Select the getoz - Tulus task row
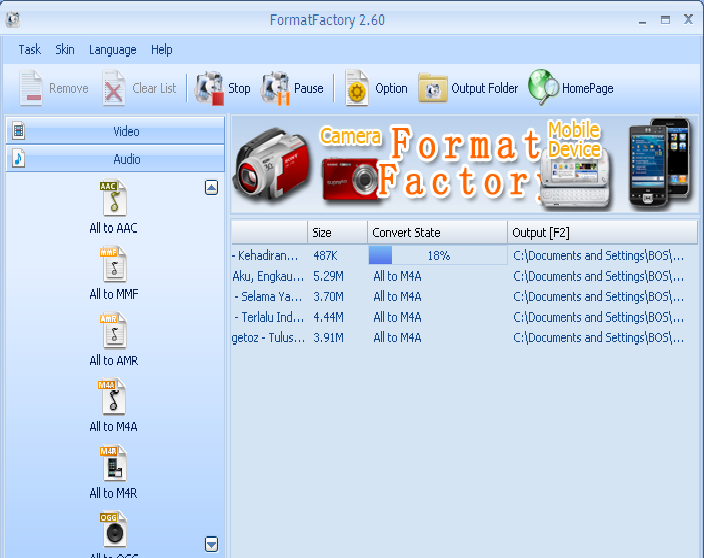The width and height of the screenshot is (704, 558). pyautogui.click(x=465, y=338)
